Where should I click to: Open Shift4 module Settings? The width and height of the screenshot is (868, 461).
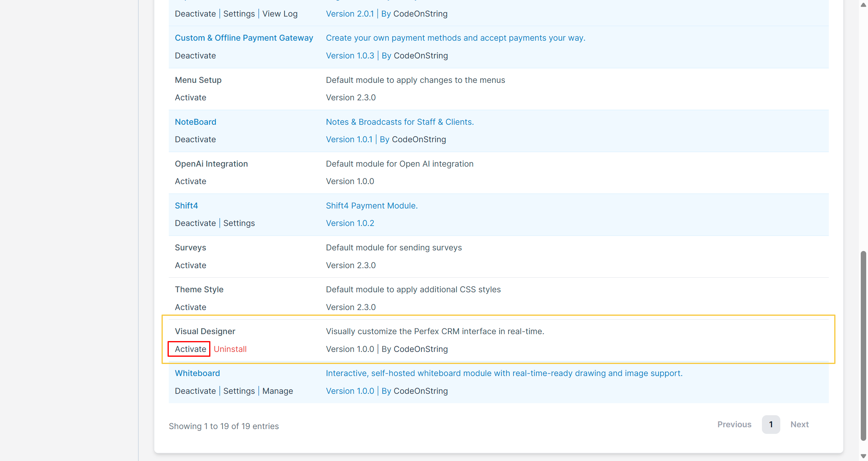(x=239, y=223)
